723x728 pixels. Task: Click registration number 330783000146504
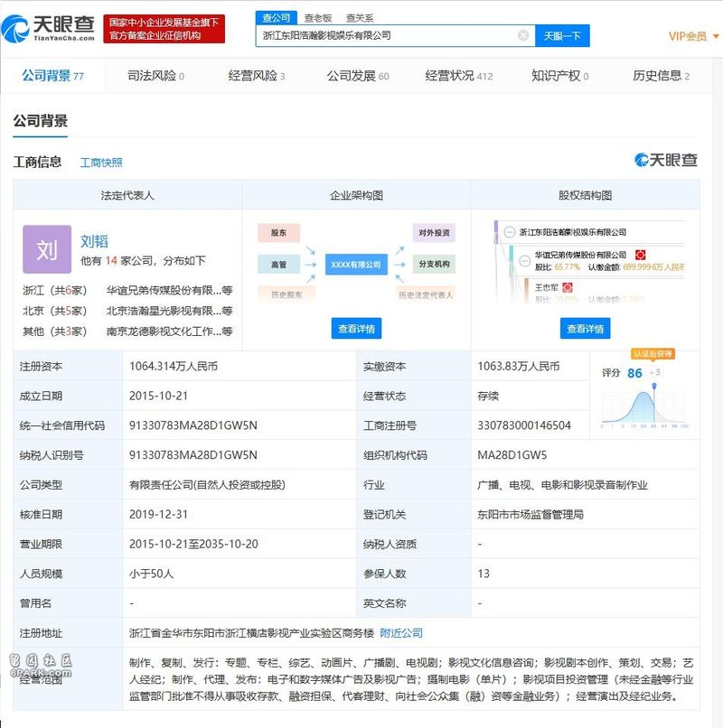click(524, 425)
